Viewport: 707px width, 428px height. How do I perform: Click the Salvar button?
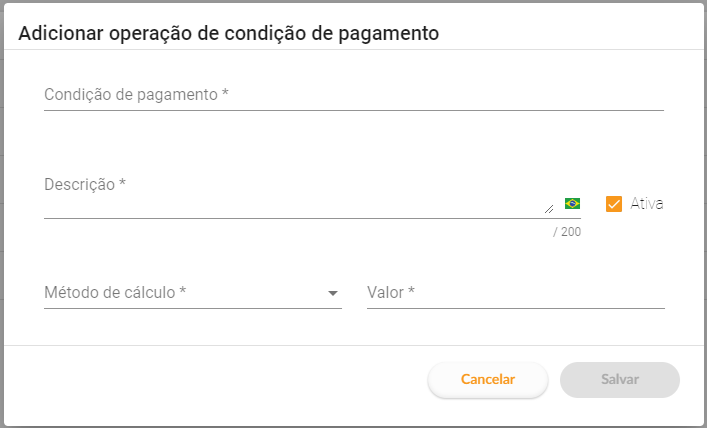tap(619, 380)
